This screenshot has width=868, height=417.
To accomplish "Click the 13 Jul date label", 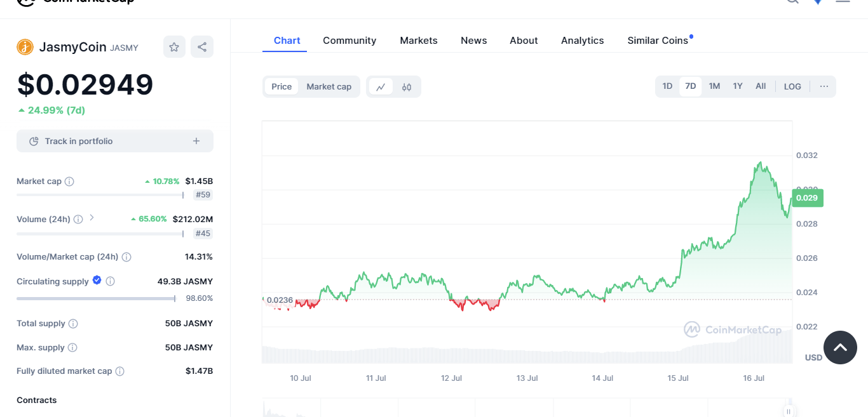I will [x=527, y=378].
